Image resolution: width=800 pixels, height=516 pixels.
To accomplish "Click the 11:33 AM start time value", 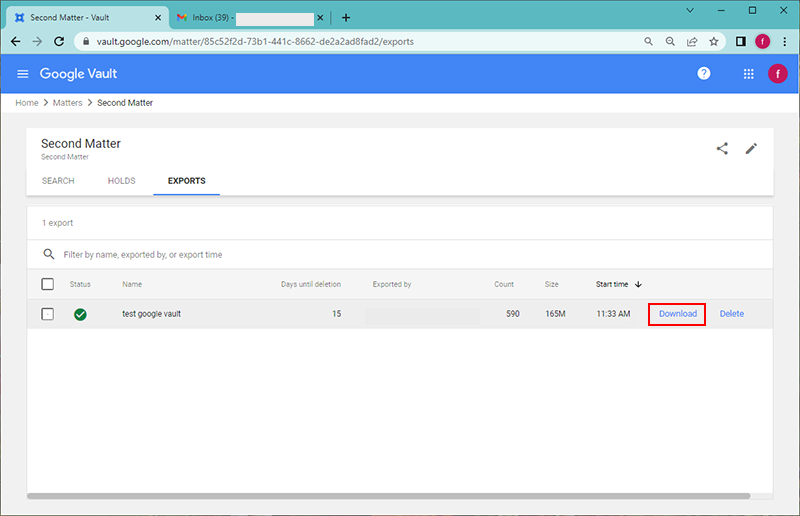I will 613,314.
